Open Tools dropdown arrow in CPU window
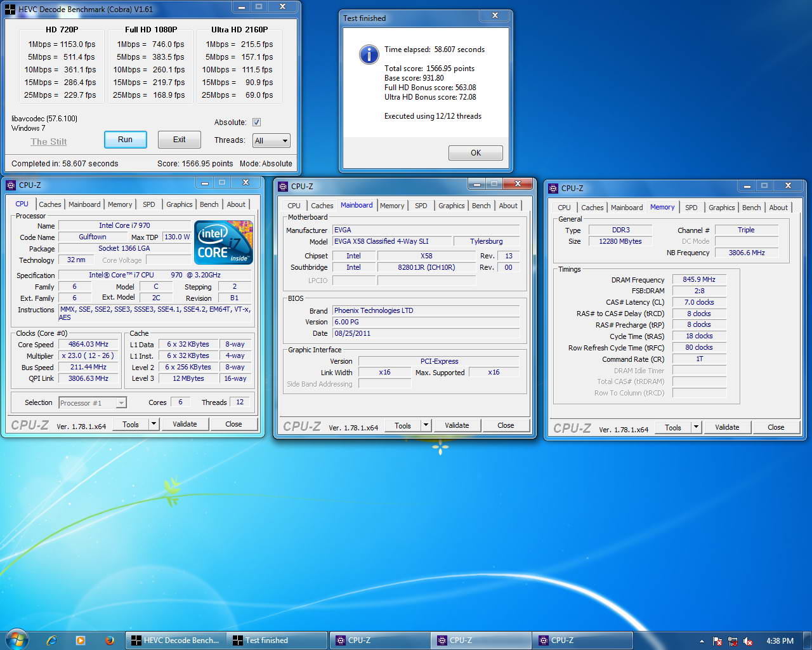812x650 pixels. pos(154,424)
